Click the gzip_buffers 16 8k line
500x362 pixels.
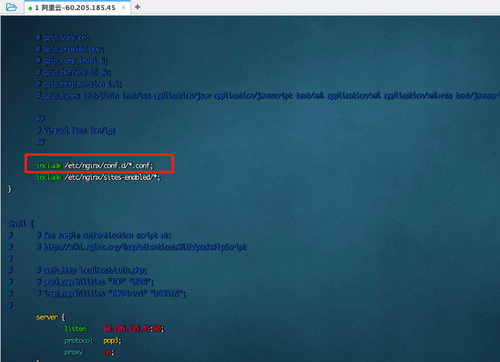click(x=74, y=72)
